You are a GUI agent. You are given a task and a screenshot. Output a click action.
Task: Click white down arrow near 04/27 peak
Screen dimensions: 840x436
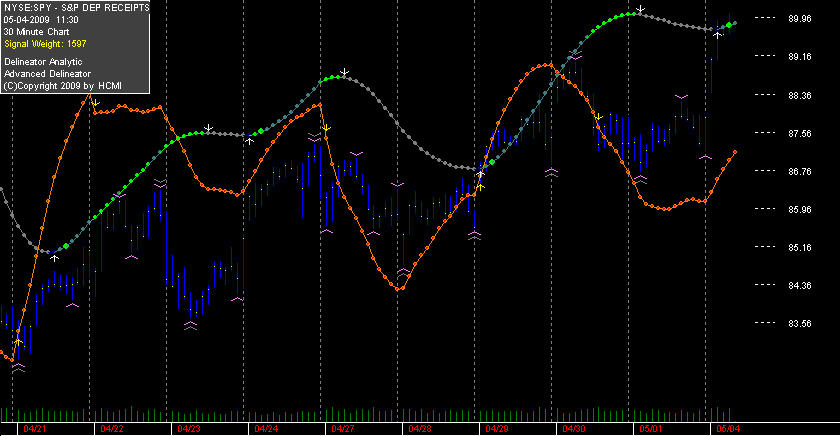345,72
